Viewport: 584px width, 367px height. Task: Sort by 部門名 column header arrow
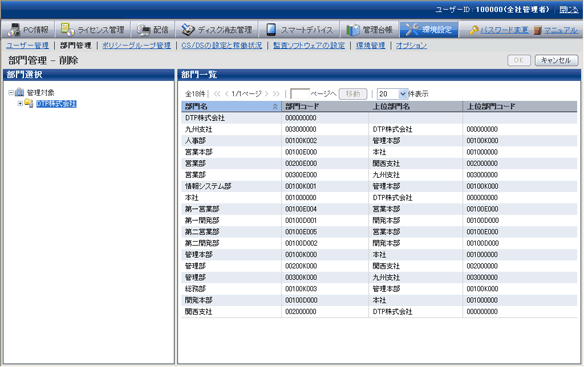point(275,107)
